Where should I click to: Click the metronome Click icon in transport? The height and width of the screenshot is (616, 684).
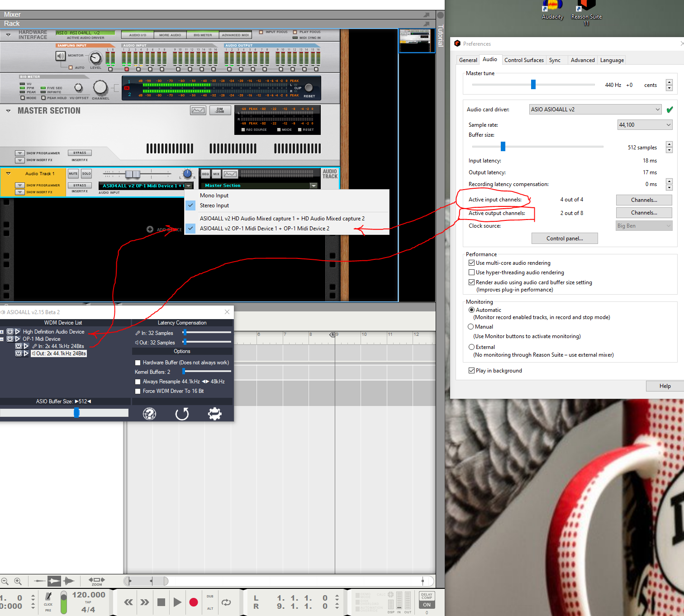tap(48, 597)
